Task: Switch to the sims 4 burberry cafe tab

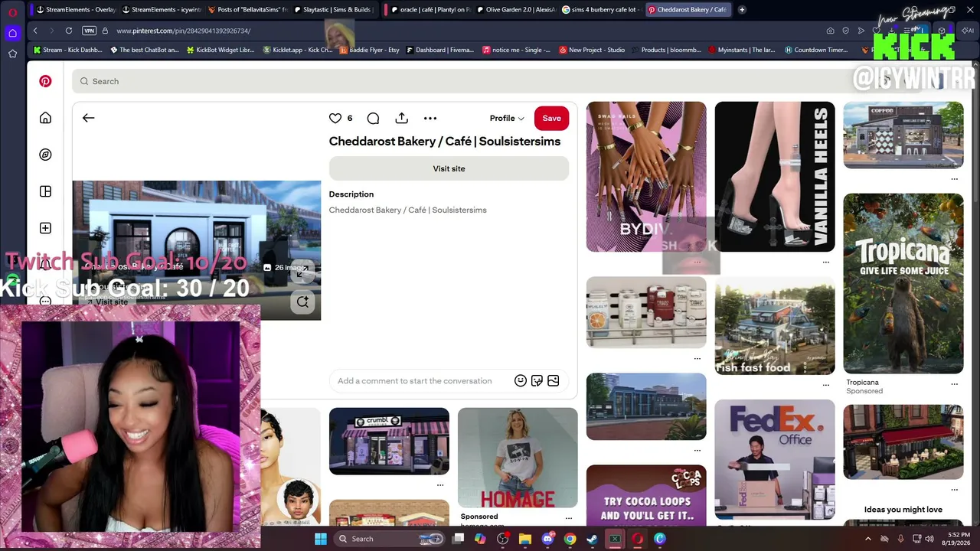Action: [x=602, y=10]
